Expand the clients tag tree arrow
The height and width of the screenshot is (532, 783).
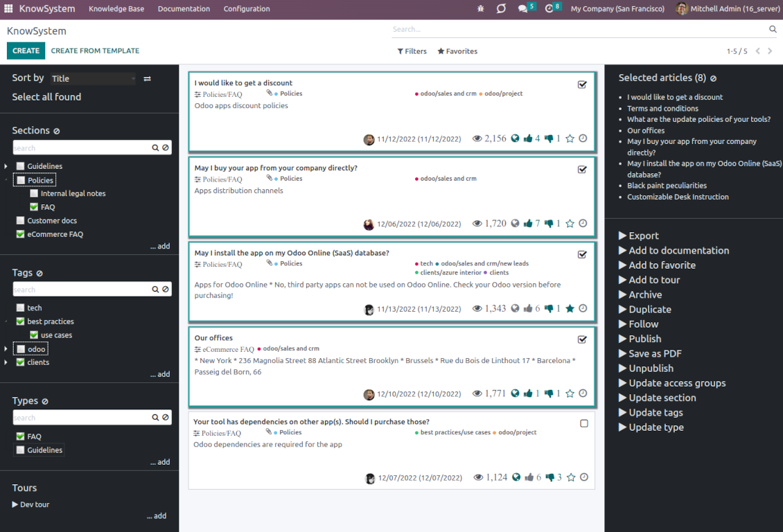click(x=6, y=362)
